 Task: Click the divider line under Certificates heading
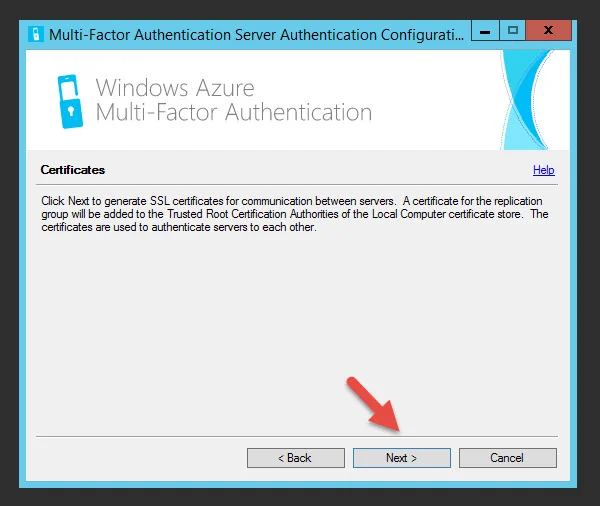(x=297, y=184)
